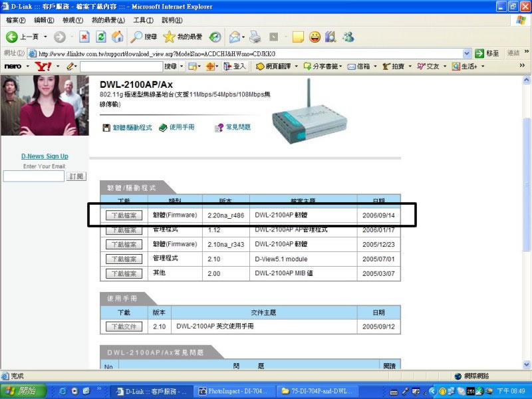
Task: Click the IE Back arrow button
Action: [x=11, y=37]
